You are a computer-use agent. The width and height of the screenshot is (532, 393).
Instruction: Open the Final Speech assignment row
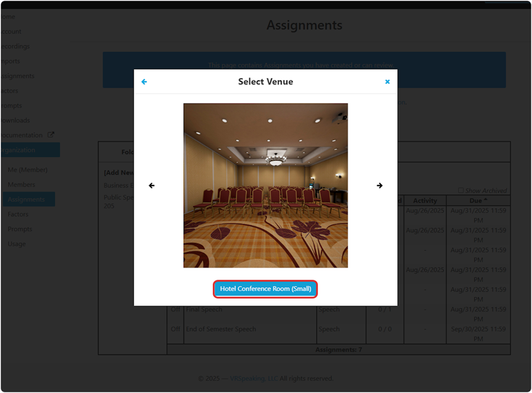(x=204, y=309)
